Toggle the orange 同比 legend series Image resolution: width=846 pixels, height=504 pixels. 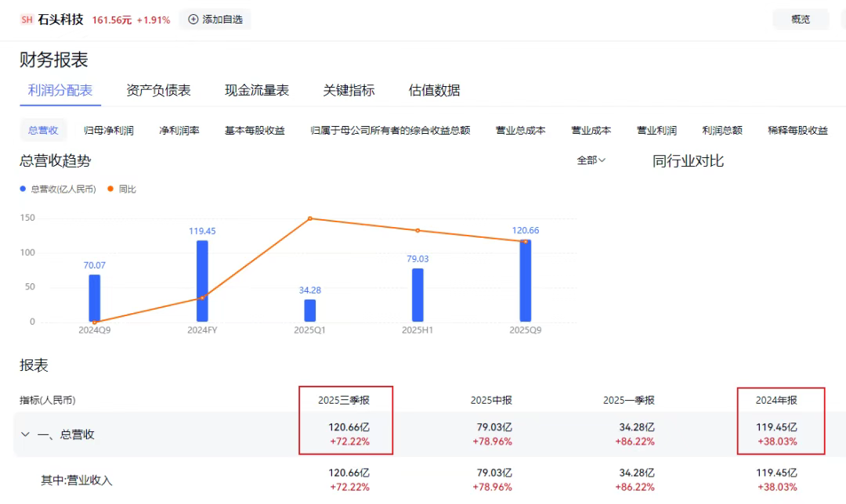(121, 189)
